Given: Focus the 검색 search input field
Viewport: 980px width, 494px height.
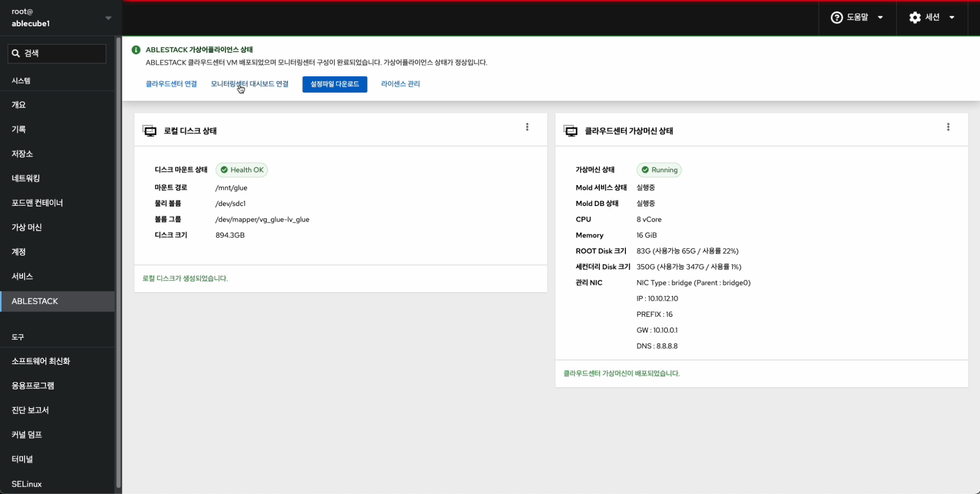Looking at the screenshot, I should (x=63, y=53).
